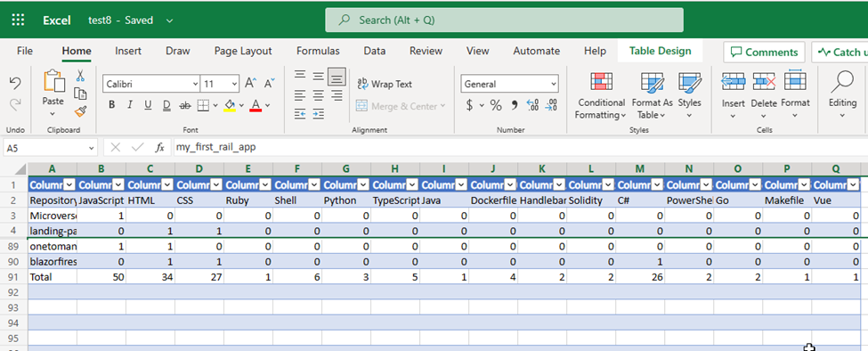Click the Copy icon in Clipboard
Viewport: 868px width, 351px height.
click(x=80, y=94)
